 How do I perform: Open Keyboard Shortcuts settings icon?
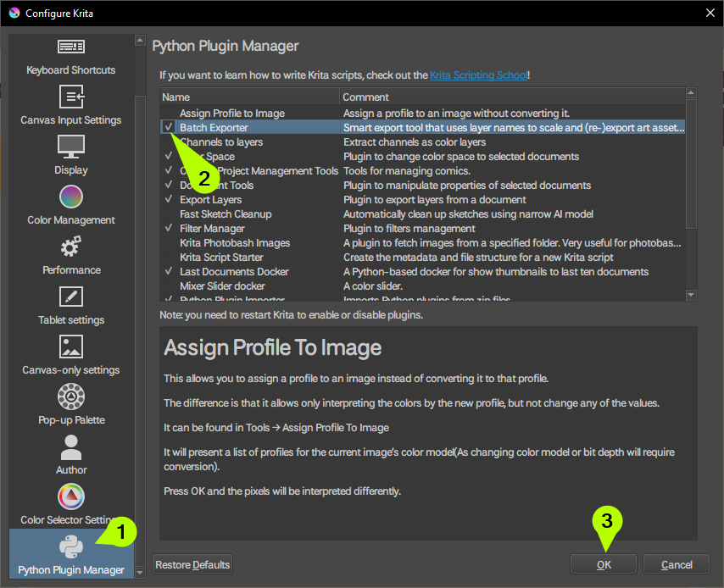(70, 47)
